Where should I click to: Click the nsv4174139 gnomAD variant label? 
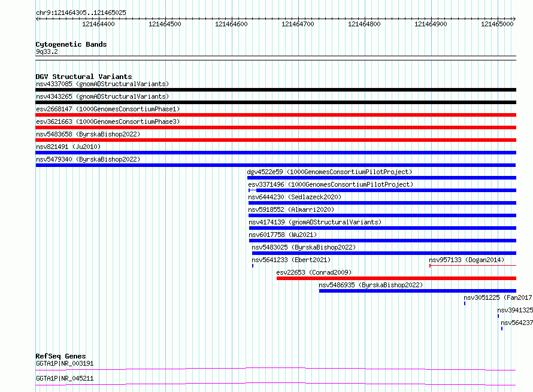(315, 222)
